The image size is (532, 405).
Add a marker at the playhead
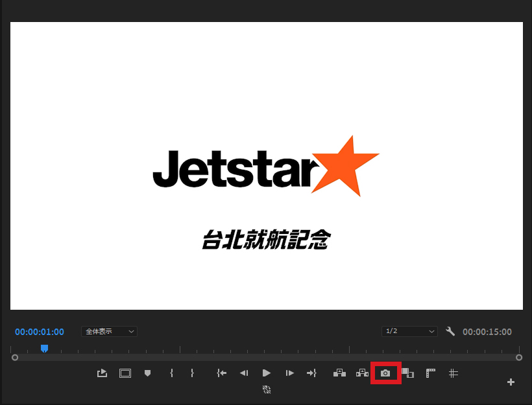(147, 373)
